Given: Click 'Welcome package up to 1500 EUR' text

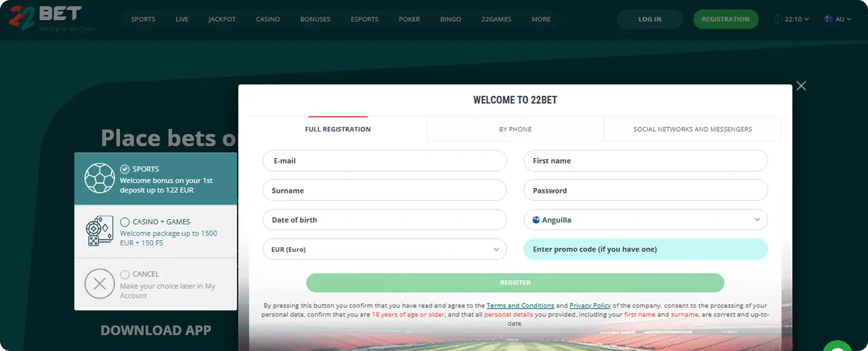Looking at the screenshot, I should pyautogui.click(x=168, y=238).
